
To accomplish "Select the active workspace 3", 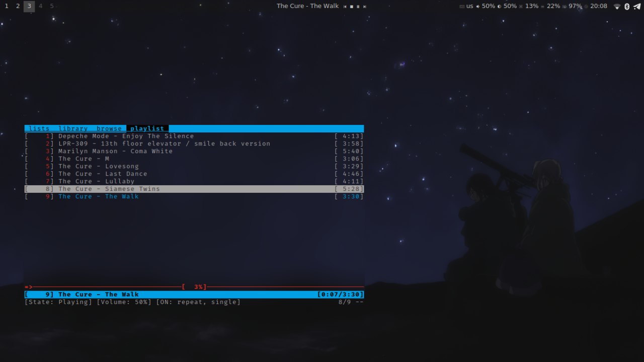I will (29, 6).
